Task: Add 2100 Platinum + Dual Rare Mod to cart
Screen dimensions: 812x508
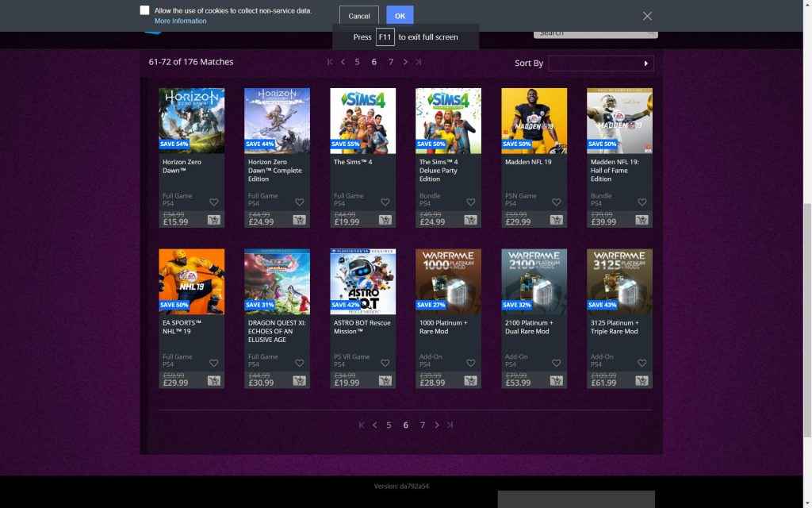Action: coord(556,381)
